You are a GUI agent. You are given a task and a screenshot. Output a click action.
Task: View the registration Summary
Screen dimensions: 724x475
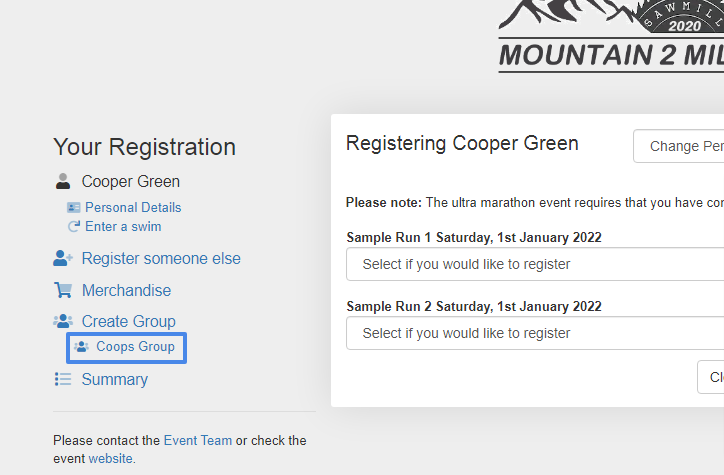pyautogui.click(x=114, y=380)
